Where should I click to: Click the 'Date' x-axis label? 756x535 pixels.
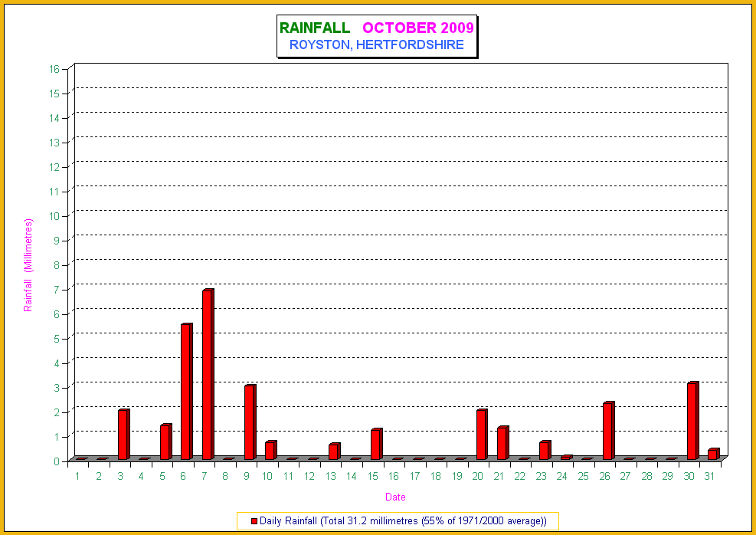coord(395,497)
